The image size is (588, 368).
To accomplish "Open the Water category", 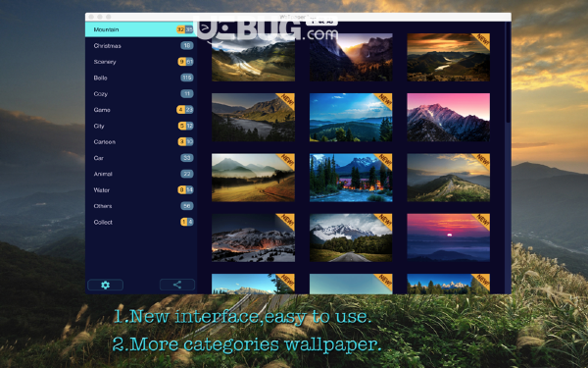I will point(141,190).
